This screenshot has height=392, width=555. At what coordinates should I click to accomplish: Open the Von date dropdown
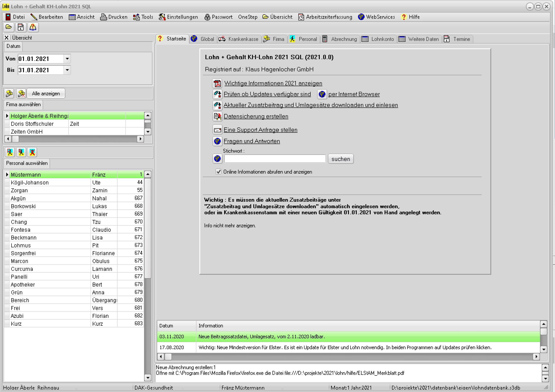(x=67, y=59)
